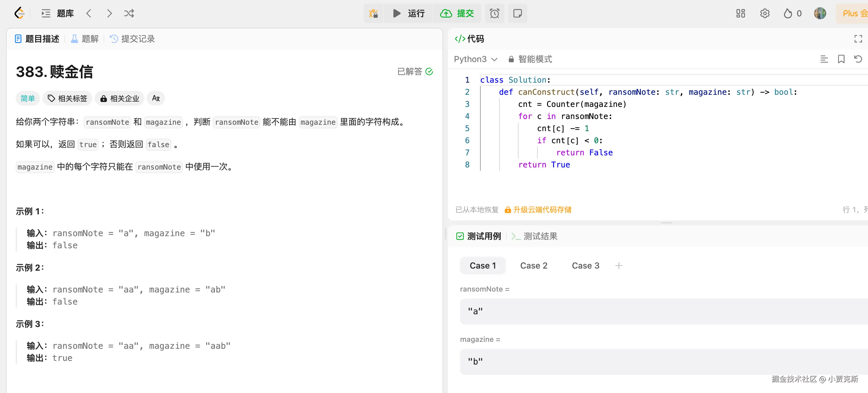This screenshot has width=868, height=393.
Task: Toggle the translation Aa language button
Action: click(x=156, y=98)
